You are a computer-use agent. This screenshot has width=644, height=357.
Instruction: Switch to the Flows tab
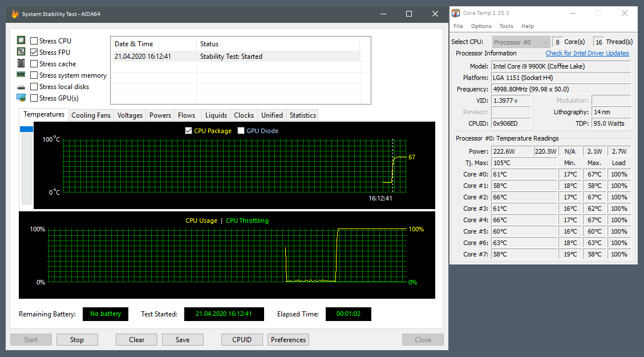(x=187, y=115)
